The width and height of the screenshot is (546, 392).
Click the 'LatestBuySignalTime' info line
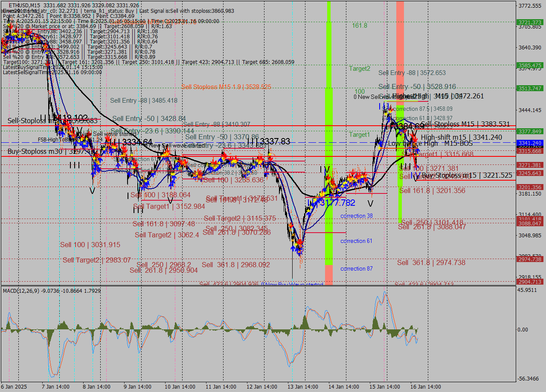coord(52,67)
